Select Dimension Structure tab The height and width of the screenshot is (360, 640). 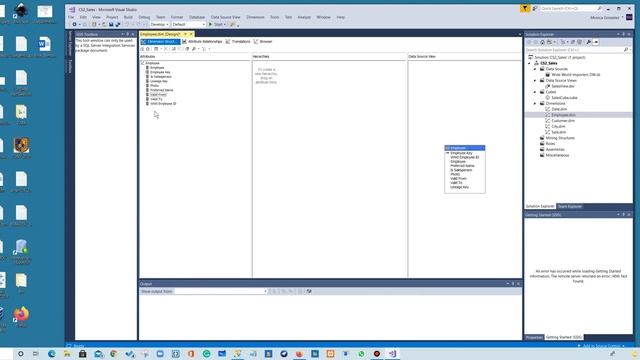(160, 42)
